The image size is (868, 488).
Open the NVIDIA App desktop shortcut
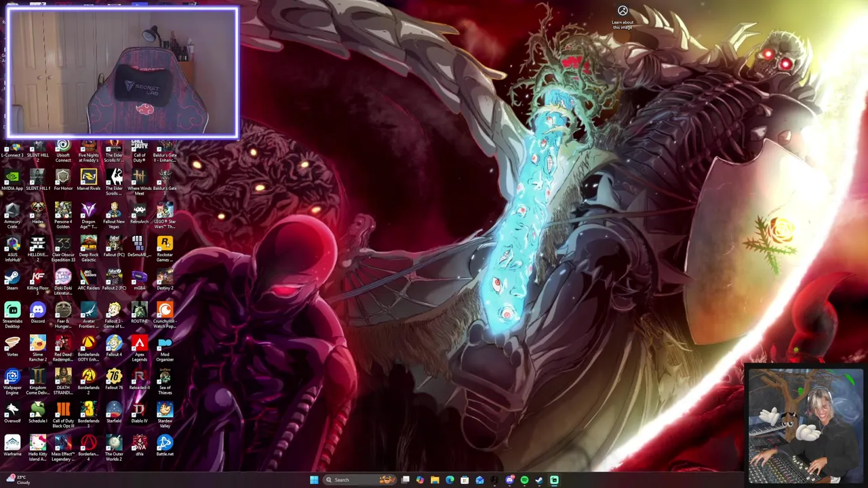pyautogui.click(x=12, y=180)
